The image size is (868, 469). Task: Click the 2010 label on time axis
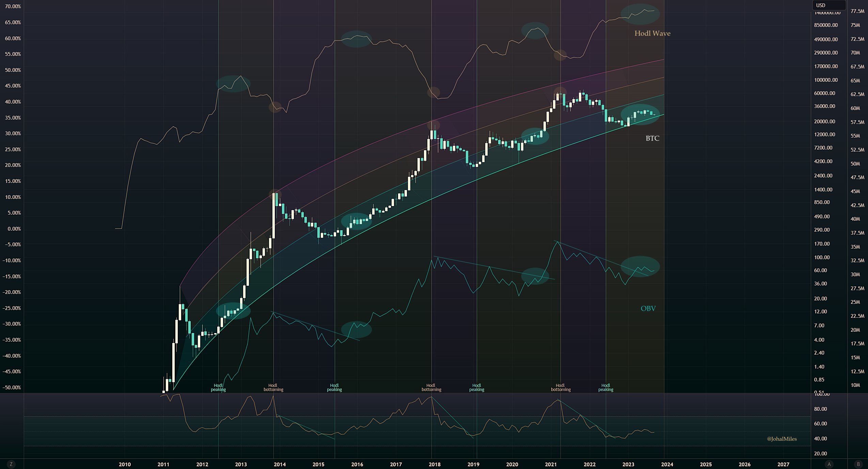(x=125, y=464)
